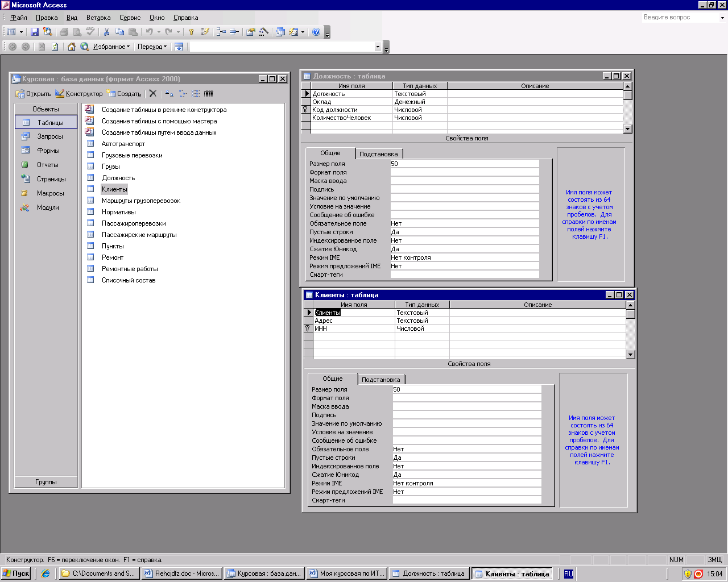Delete selected object with the X icon

point(153,94)
